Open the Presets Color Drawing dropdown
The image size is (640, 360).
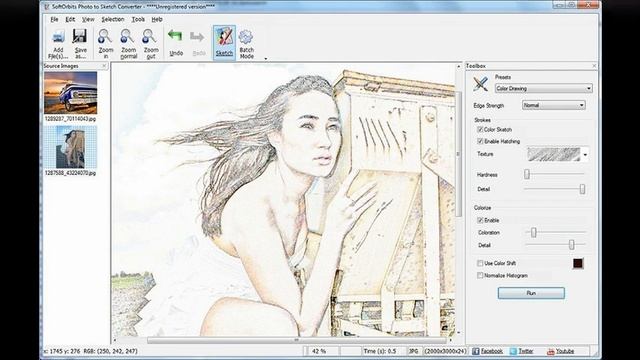point(544,88)
